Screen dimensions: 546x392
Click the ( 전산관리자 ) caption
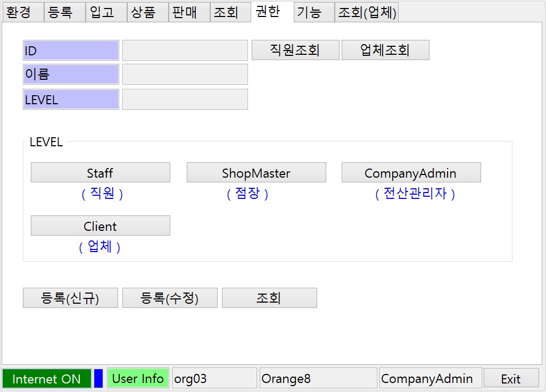pyautogui.click(x=415, y=194)
